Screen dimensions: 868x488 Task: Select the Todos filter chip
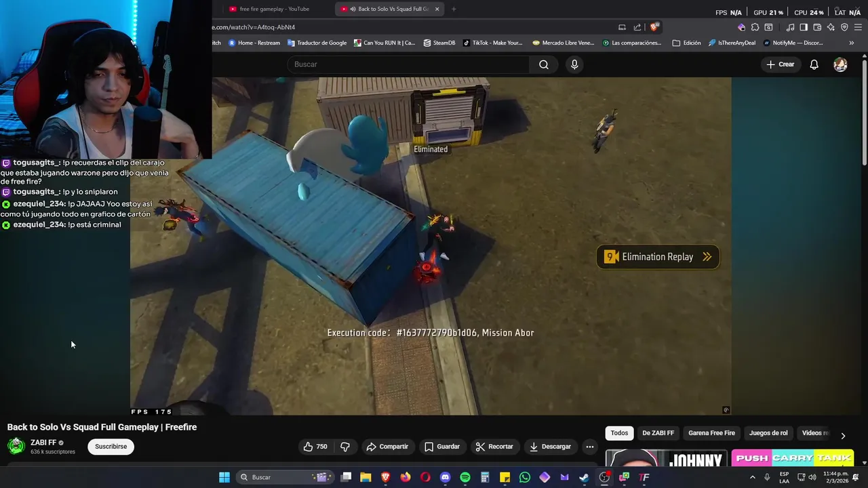point(619,433)
